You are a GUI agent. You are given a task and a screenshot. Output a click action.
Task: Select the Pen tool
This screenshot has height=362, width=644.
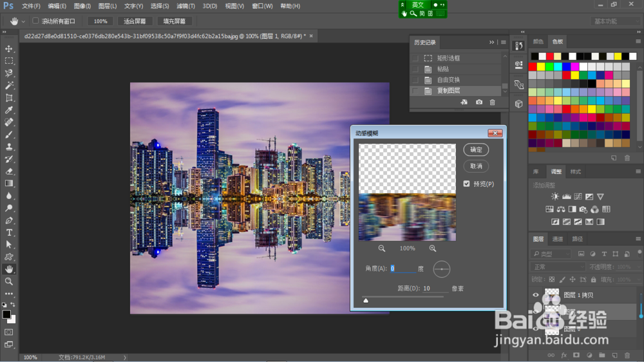8,220
